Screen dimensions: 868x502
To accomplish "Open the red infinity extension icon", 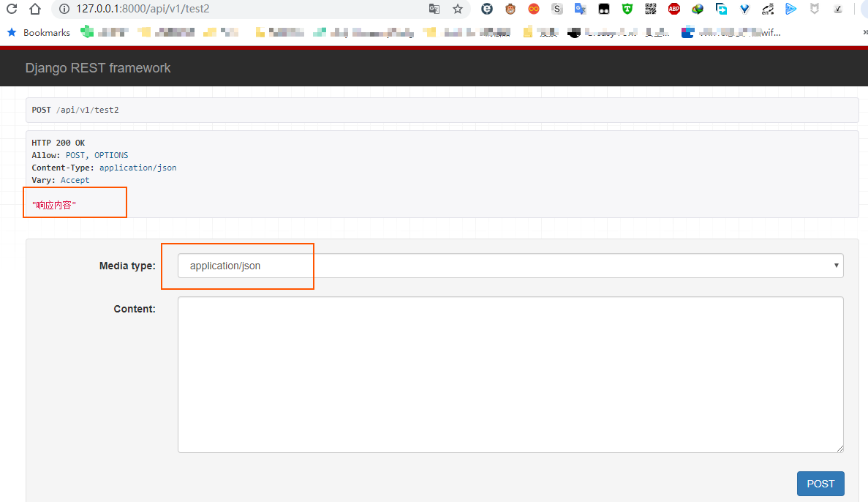I will [x=534, y=9].
